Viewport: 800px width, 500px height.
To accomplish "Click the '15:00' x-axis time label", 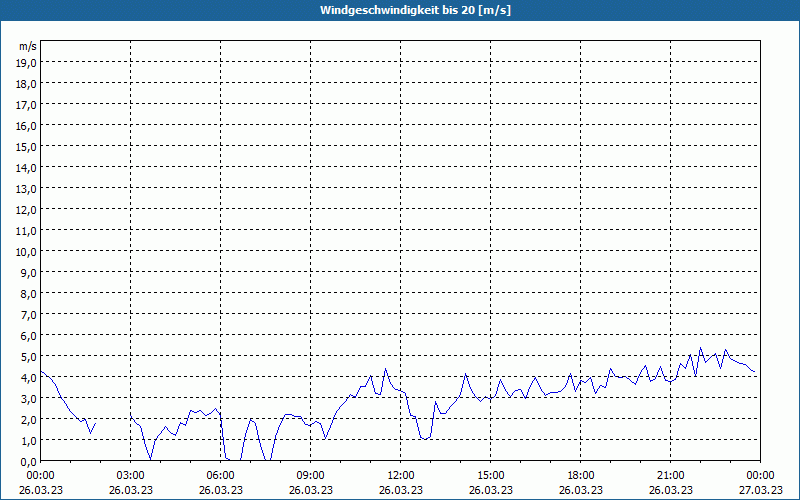I will [491, 476].
